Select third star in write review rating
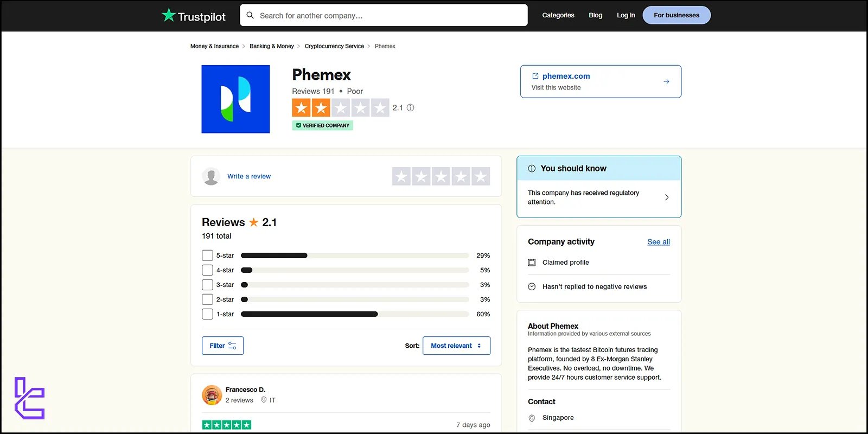Viewport: 868px width, 434px height. point(441,176)
